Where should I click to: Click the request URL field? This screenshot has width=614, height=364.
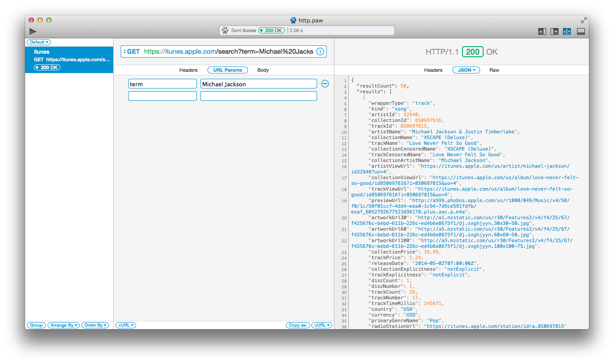pyautogui.click(x=224, y=51)
